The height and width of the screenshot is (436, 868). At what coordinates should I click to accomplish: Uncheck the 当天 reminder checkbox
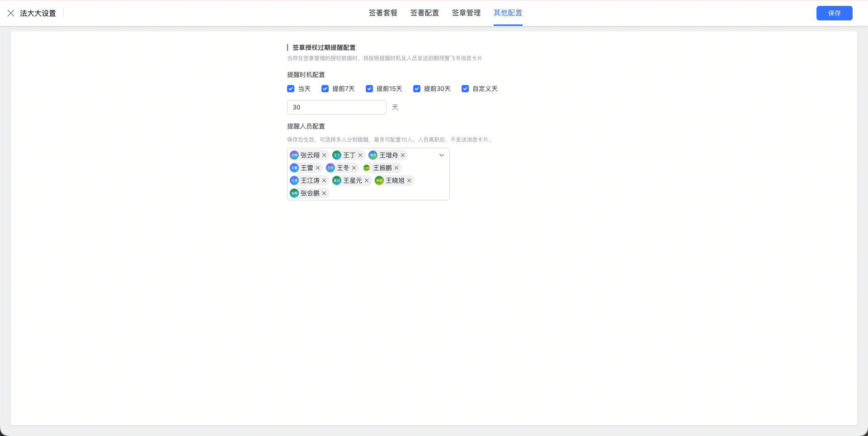pyautogui.click(x=291, y=89)
